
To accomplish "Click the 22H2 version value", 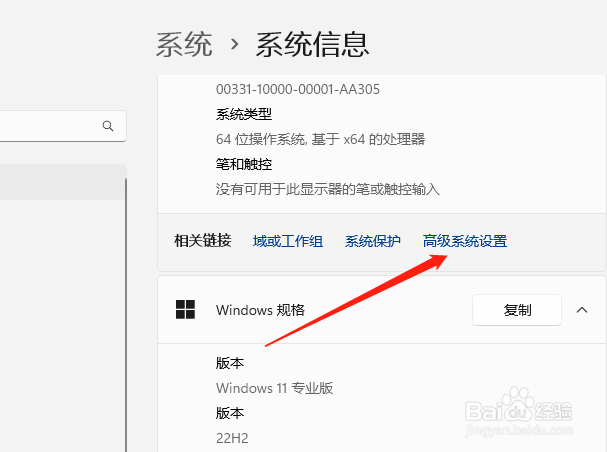I will point(232,438).
